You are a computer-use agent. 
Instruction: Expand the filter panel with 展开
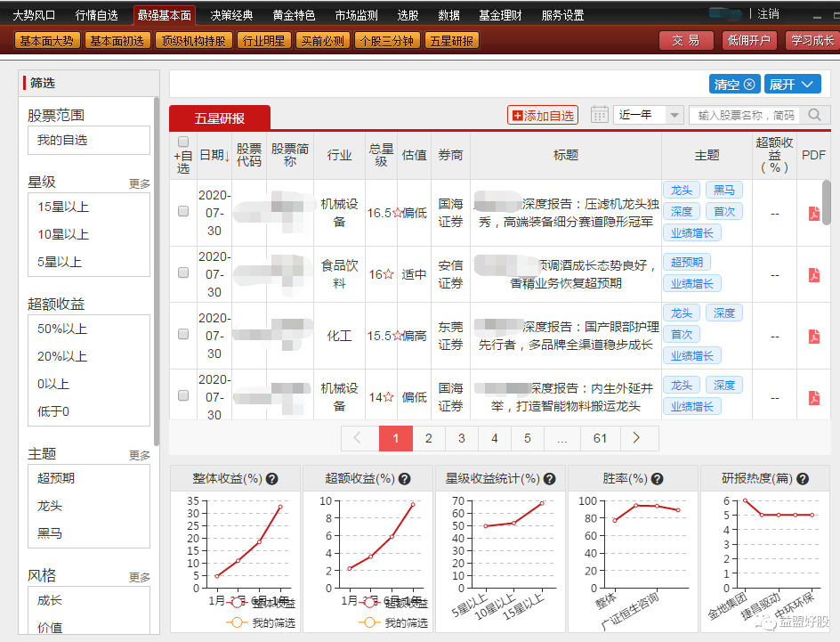(791, 84)
